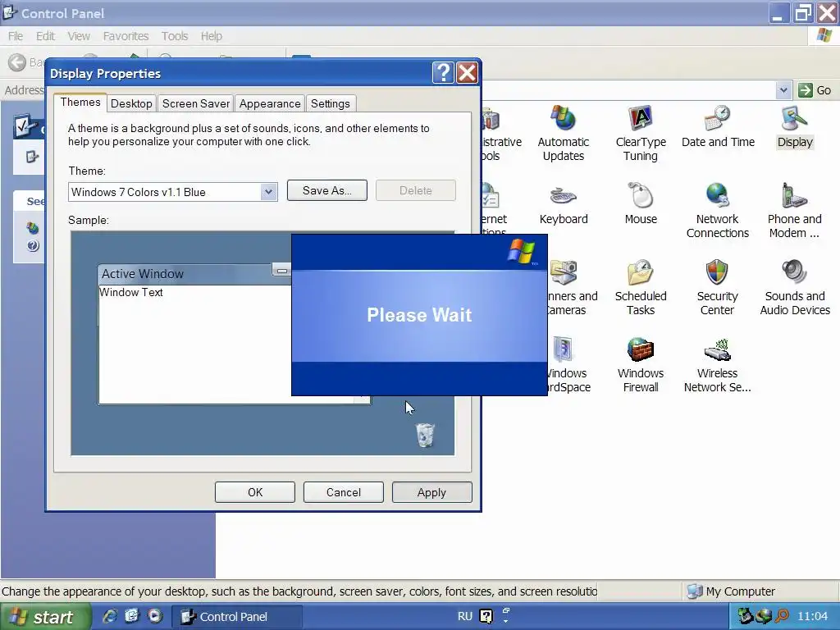The image size is (840, 630).
Task: Switch to the Settings tab
Action: click(330, 103)
